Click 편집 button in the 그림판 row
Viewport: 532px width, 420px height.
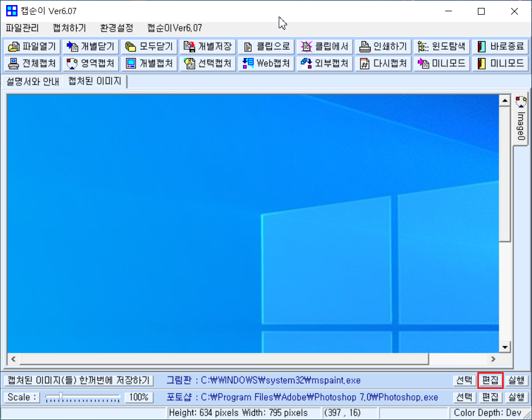coord(490,380)
